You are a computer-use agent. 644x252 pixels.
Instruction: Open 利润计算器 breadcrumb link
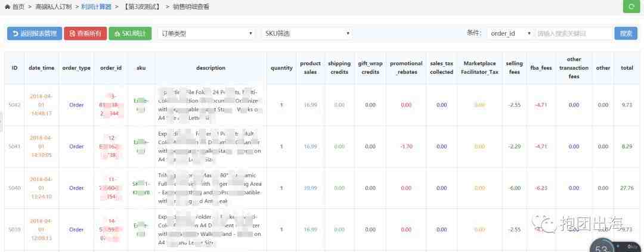pyautogui.click(x=96, y=7)
